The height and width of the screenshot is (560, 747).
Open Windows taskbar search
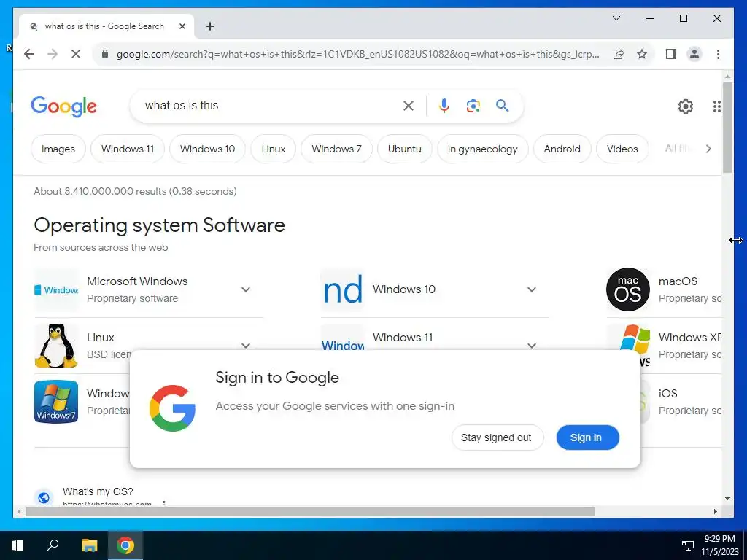click(x=53, y=545)
